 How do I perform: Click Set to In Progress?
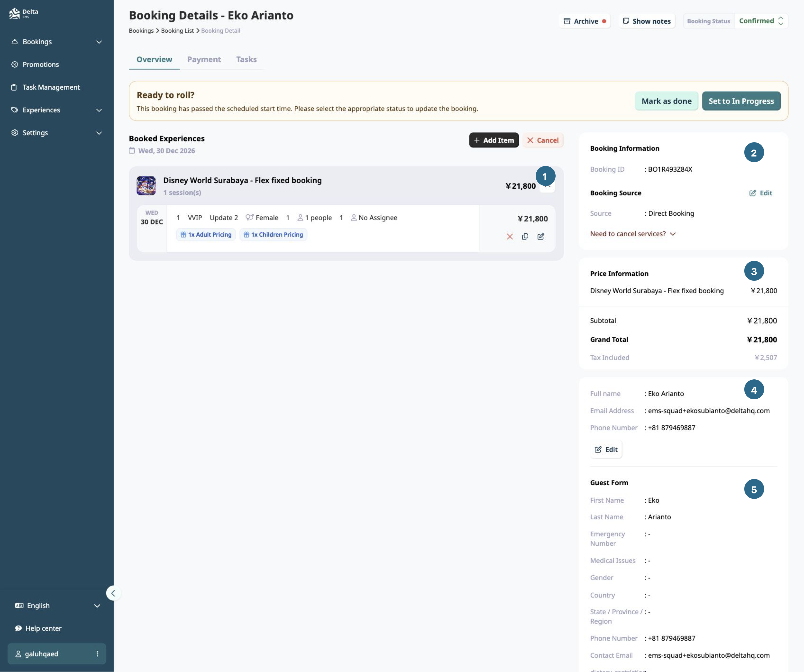point(741,101)
